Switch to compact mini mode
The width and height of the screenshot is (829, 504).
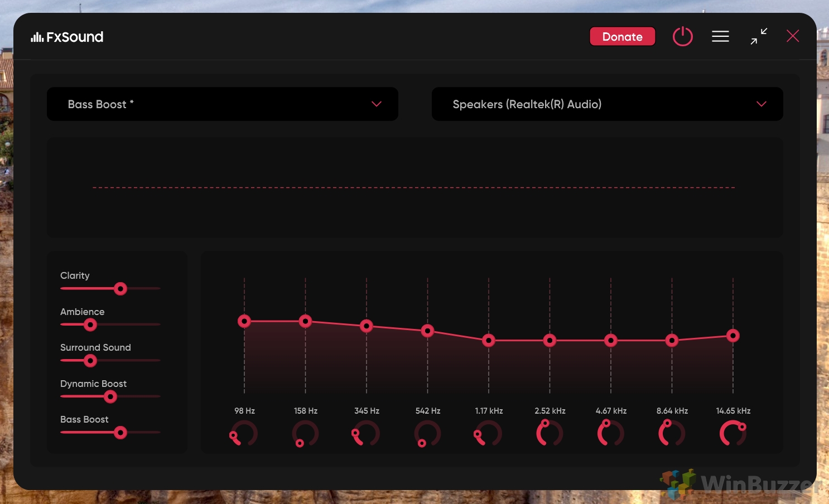coord(759,36)
